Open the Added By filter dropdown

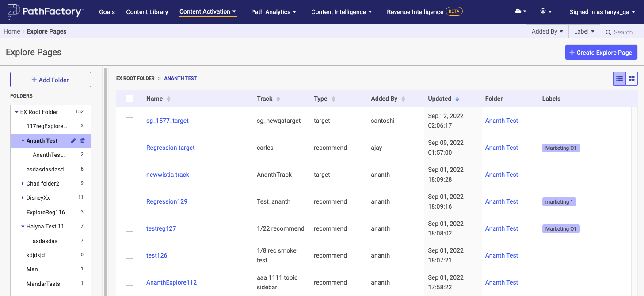pyautogui.click(x=547, y=32)
